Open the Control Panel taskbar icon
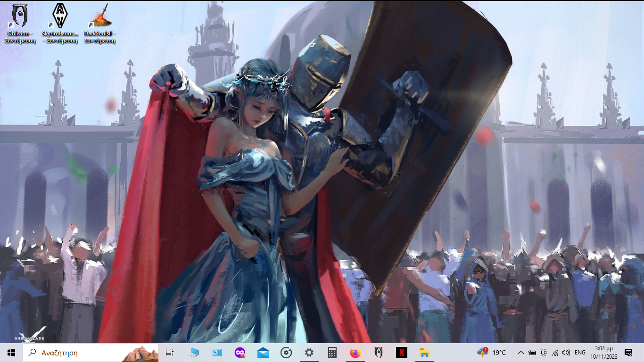 click(217, 353)
